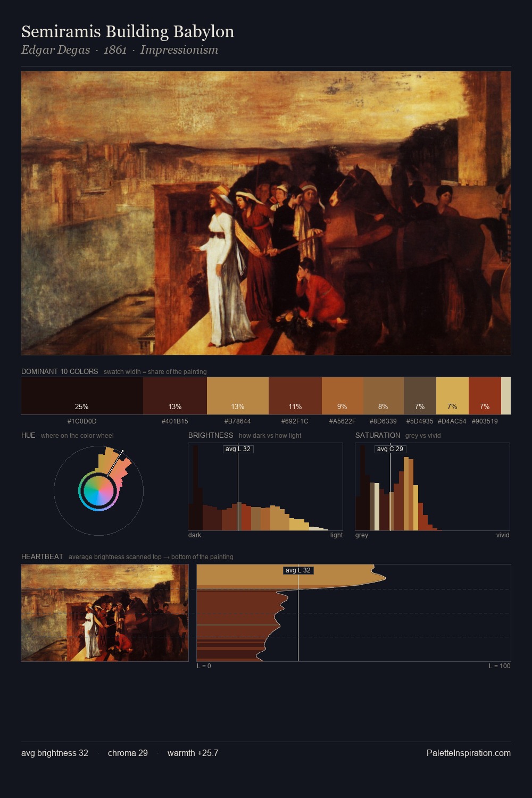Click the hex code #5D4935 label
Image resolution: width=532 pixels, height=798 pixels.
(420, 421)
